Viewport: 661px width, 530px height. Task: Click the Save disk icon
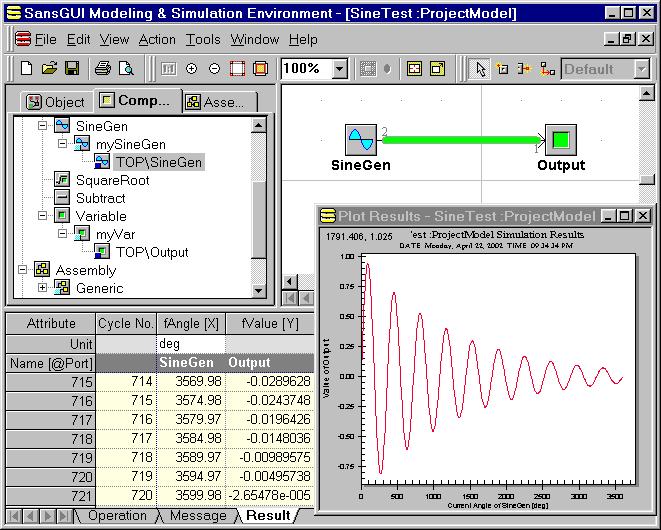(72, 69)
